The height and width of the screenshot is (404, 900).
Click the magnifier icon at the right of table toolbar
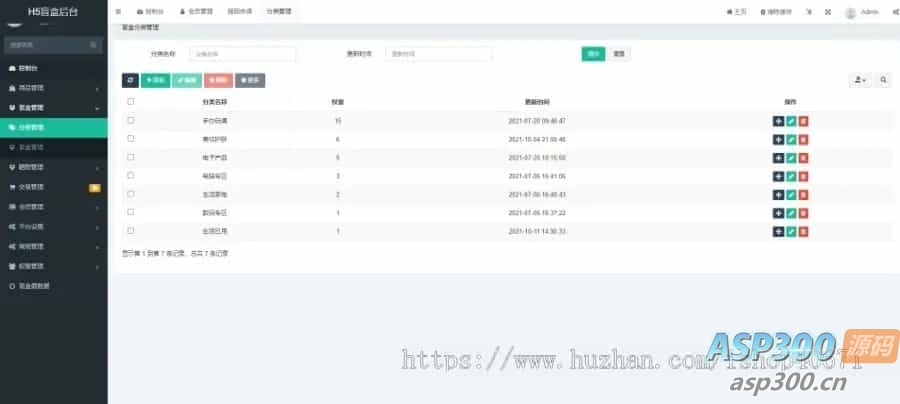[883, 80]
